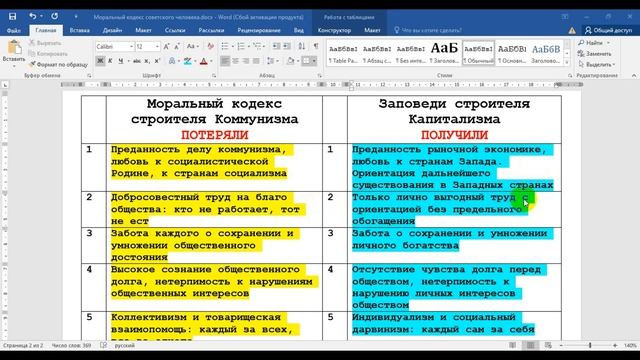The image size is (640, 360).
Task: Open the borders dropdown arrow
Action: pos(314,61)
